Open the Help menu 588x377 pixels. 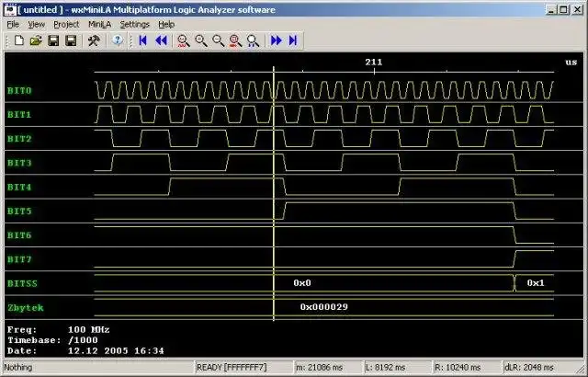tap(166, 25)
